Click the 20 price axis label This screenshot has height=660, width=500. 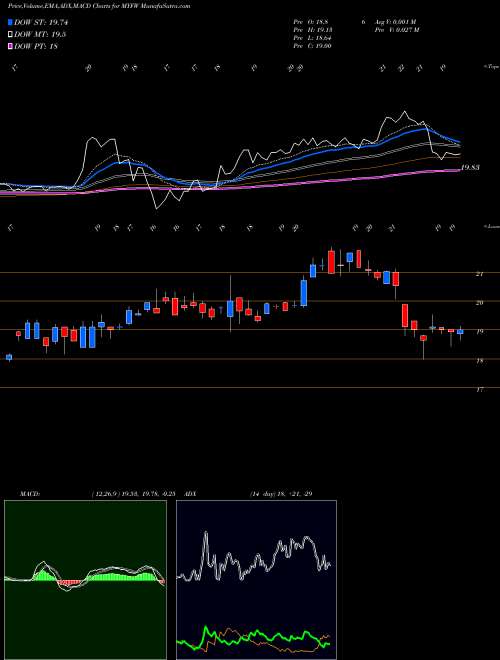(479, 303)
